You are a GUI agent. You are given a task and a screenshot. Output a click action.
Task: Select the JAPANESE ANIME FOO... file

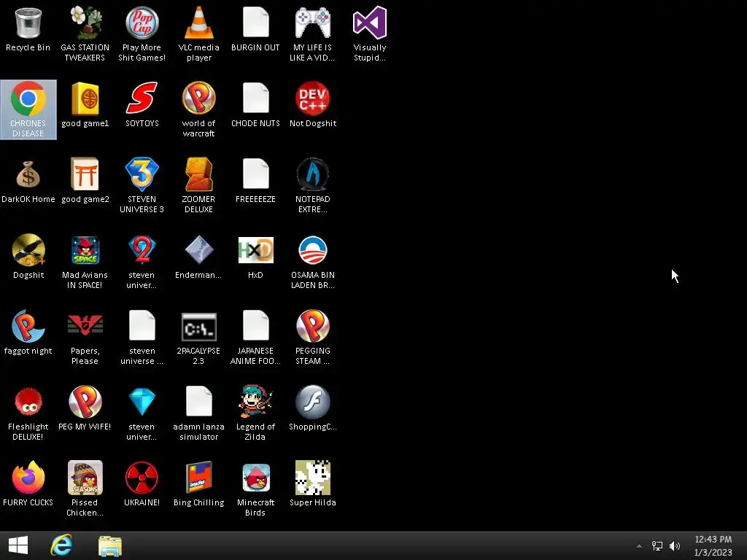(x=256, y=324)
